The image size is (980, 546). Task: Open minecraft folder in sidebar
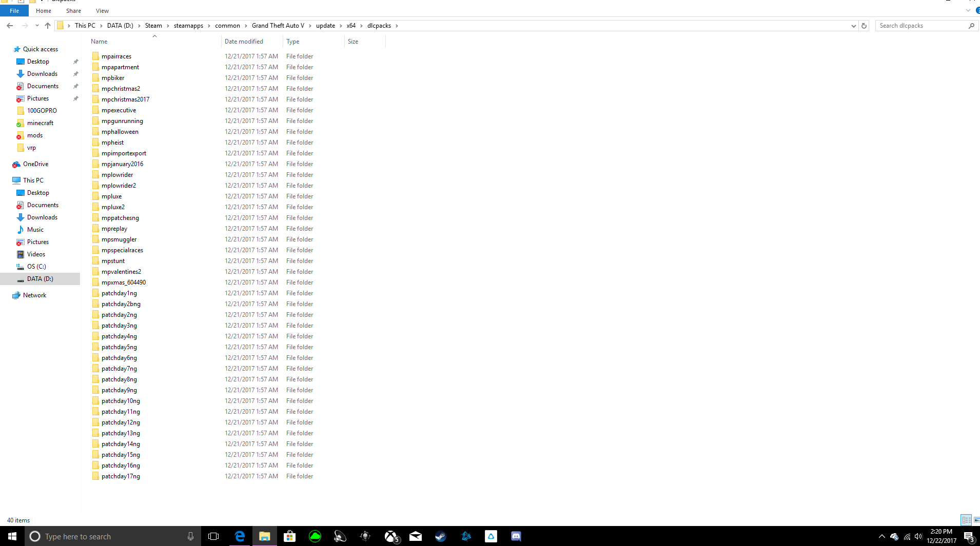[x=40, y=123]
